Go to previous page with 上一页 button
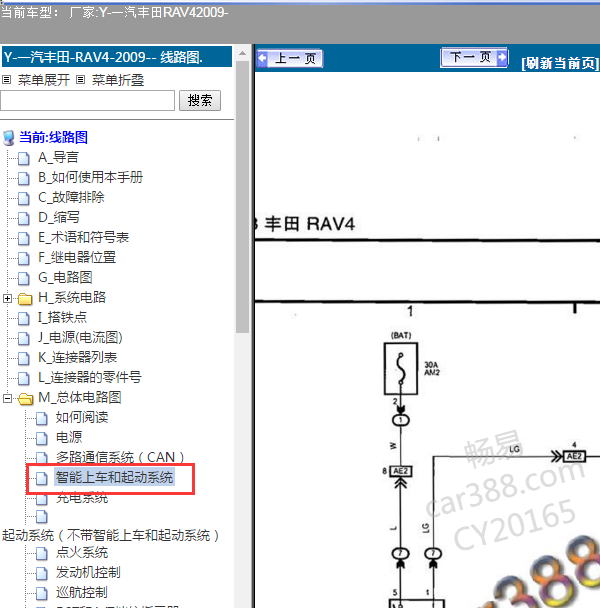The height and width of the screenshot is (608, 600). coord(290,59)
